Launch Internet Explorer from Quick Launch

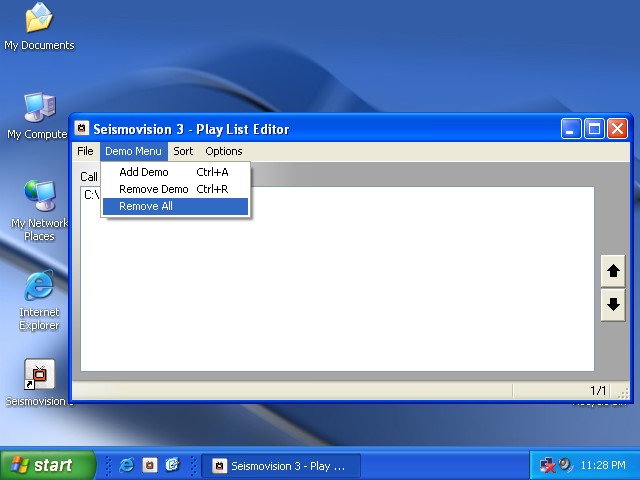click(126, 465)
